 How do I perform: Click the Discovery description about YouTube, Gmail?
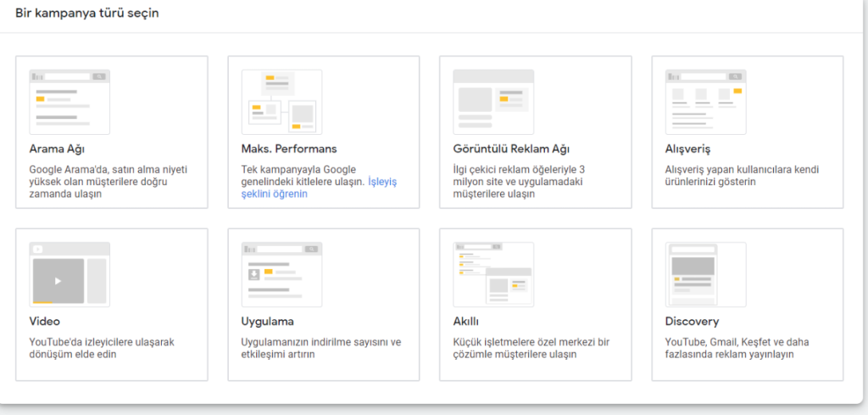click(737, 348)
